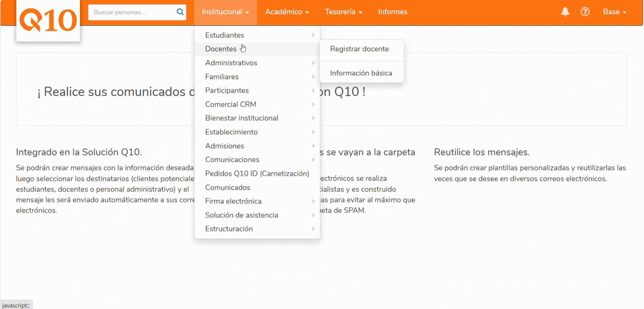Expand the Solución de asistencia arrow
The image size is (644, 309).
tap(313, 215)
